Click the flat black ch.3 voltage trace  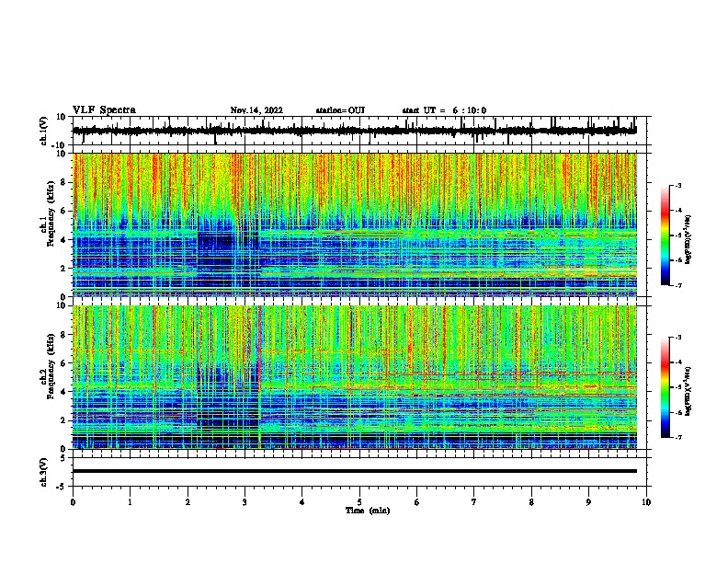355,471
